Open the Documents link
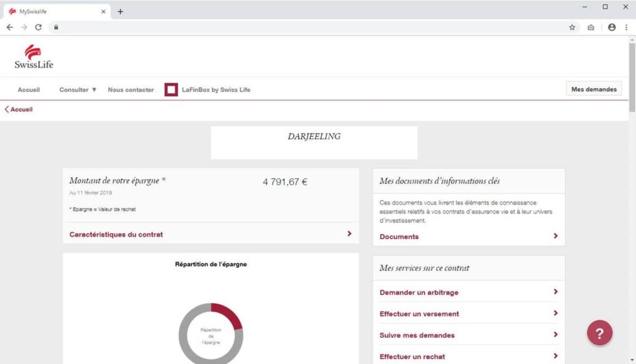 399,237
